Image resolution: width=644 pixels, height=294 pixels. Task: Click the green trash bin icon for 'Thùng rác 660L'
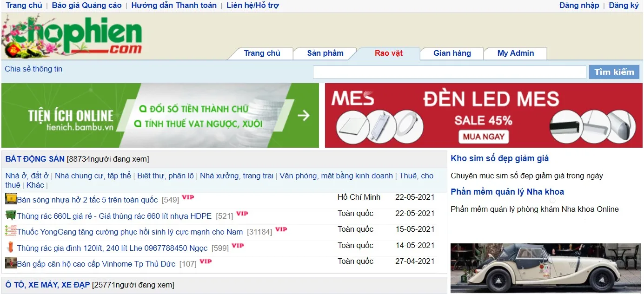tap(10, 215)
